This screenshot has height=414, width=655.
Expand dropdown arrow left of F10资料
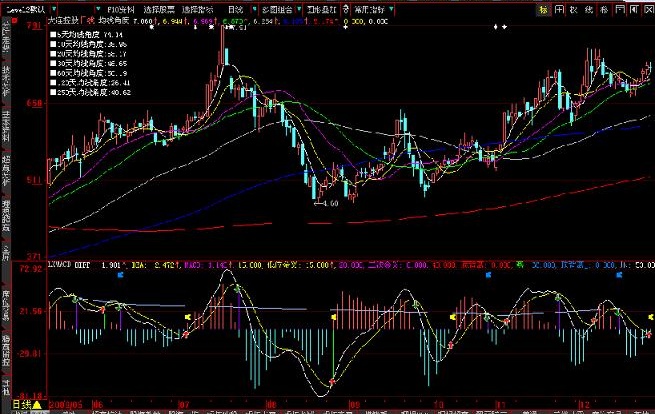pyautogui.click(x=98, y=9)
